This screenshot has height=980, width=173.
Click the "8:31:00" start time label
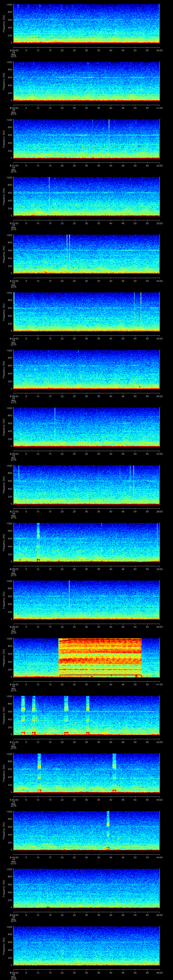(x=14, y=166)
